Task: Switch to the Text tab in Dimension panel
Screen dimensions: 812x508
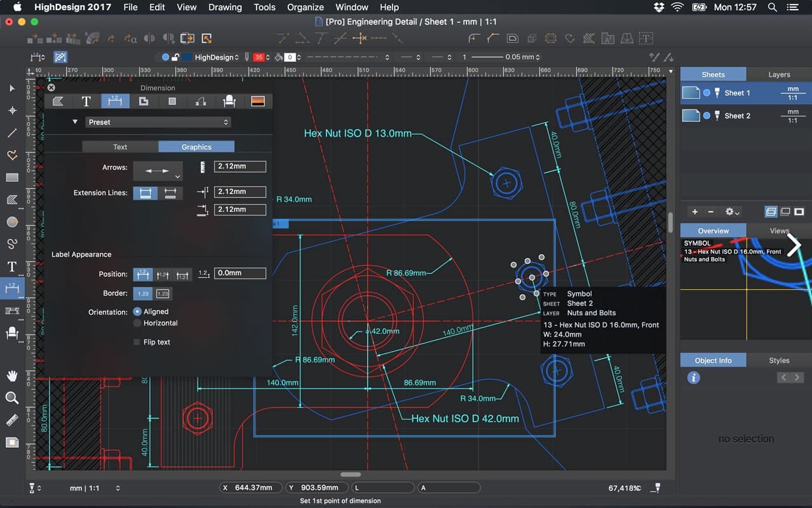Action: tap(120, 147)
